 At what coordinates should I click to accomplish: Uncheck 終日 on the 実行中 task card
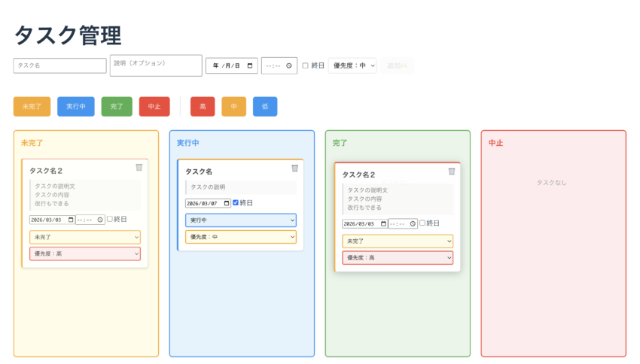click(236, 203)
